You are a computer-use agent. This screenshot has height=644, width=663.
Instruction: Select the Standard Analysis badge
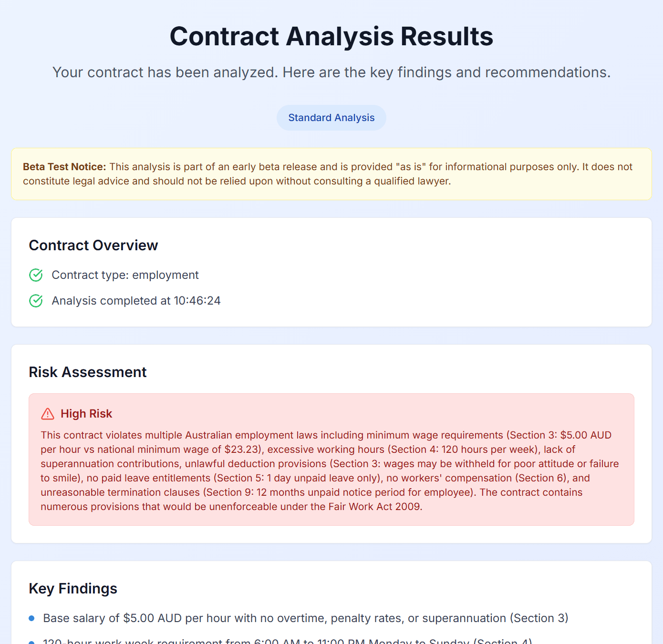click(331, 117)
